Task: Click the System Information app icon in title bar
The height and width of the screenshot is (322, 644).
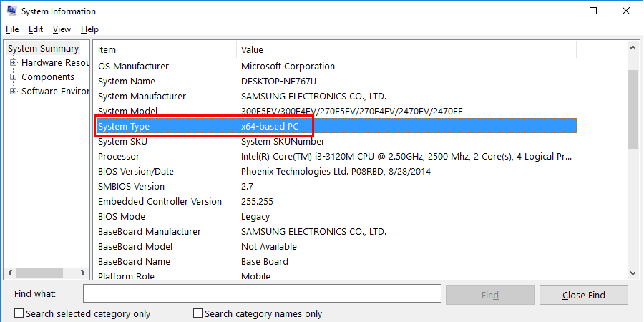Action: coord(11,11)
